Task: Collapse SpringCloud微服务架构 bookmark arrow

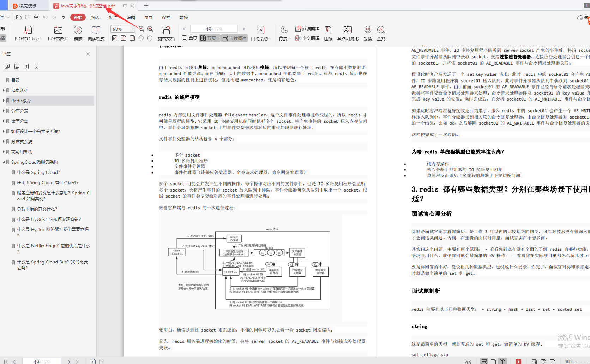Action: [x=4, y=162]
